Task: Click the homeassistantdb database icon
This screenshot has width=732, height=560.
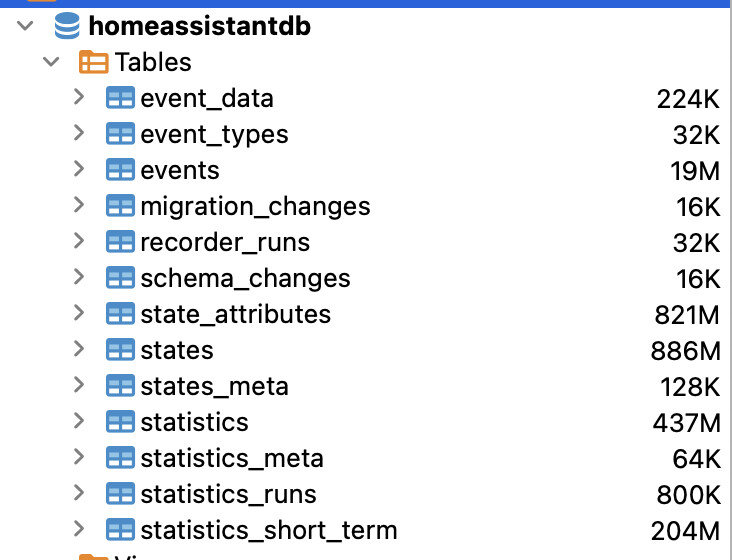Action: pyautogui.click(x=67, y=26)
